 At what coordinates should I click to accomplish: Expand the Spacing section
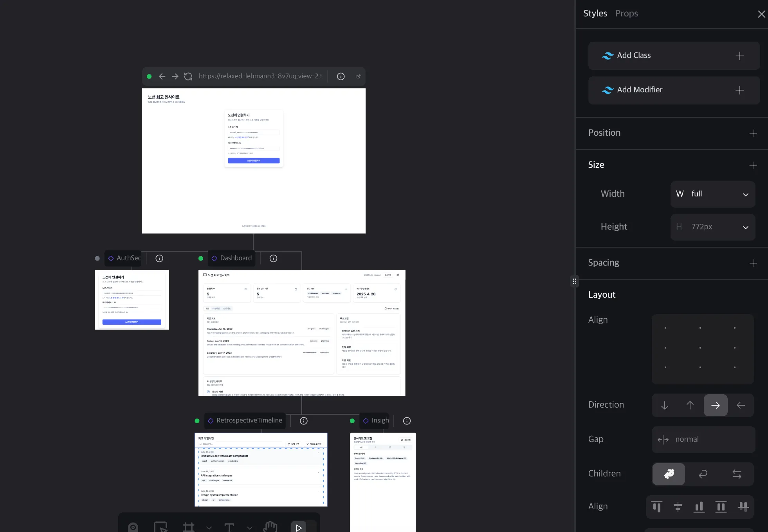[753, 263]
